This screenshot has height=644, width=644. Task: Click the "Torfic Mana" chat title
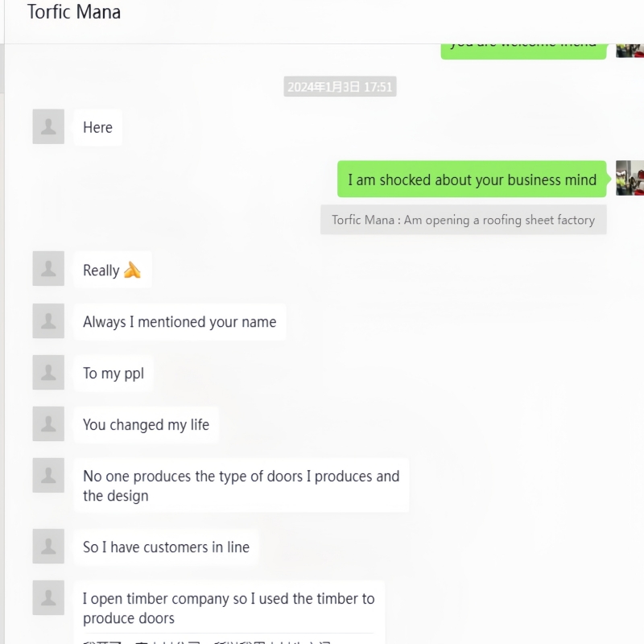74,12
